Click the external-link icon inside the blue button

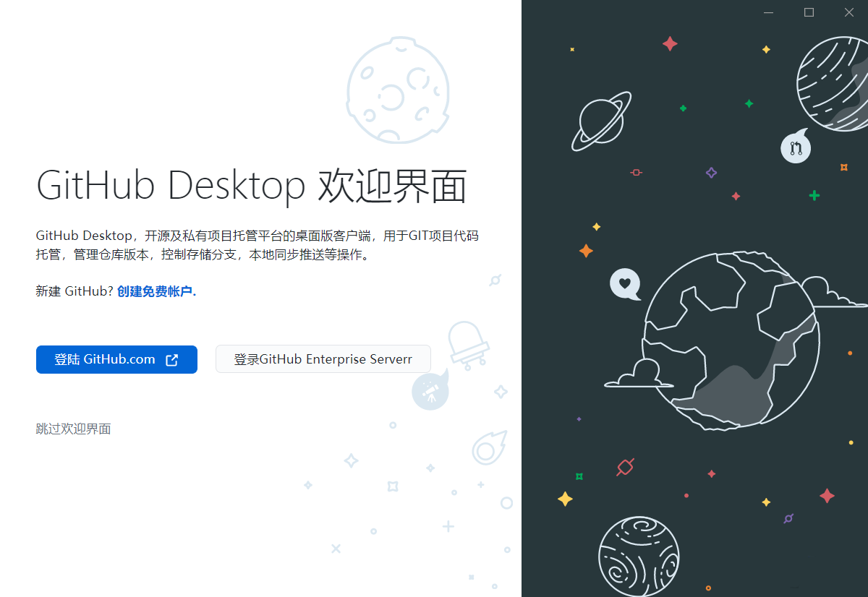(x=171, y=359)
